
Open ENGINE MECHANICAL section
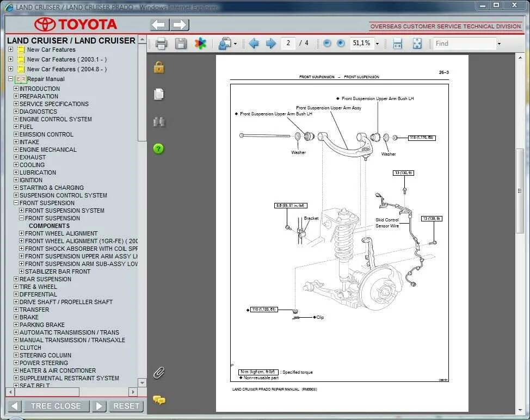(x=48, y=150)
